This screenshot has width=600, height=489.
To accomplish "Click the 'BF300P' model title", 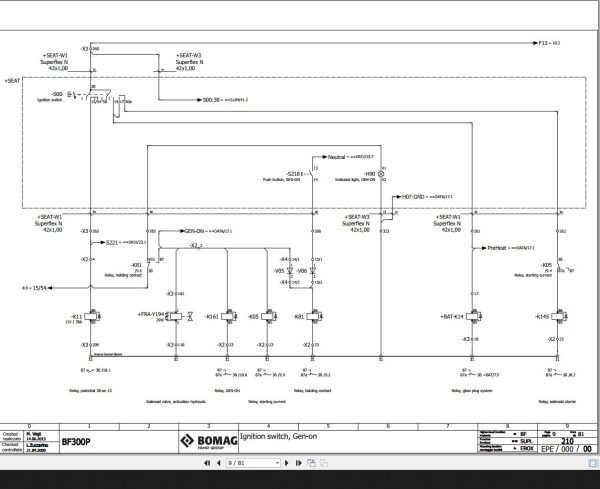I will point(76,442).
